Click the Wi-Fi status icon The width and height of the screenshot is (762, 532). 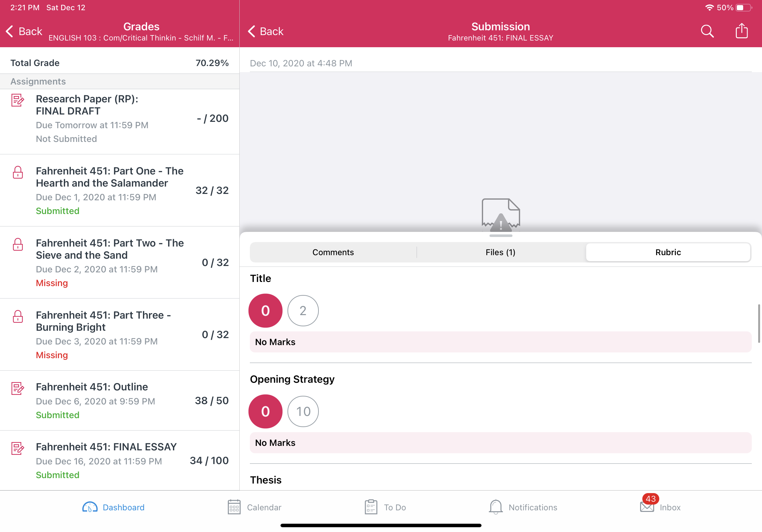(x=710, y=7)
